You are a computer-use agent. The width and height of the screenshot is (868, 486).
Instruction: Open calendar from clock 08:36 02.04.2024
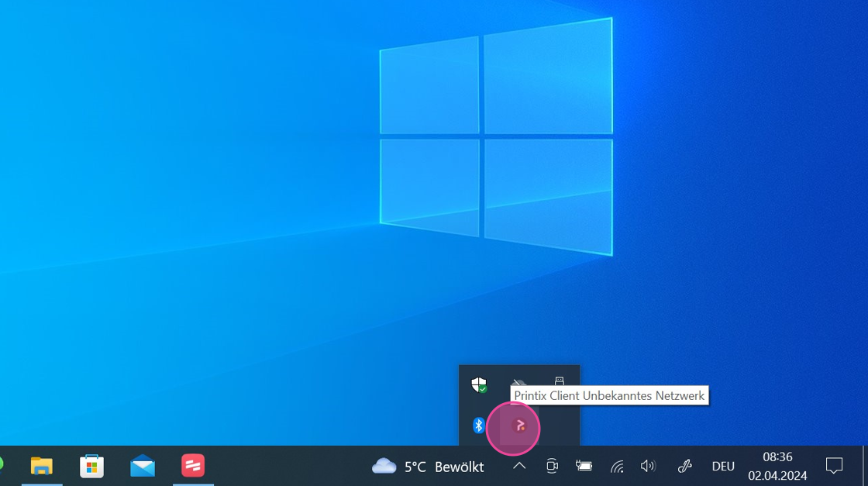[x=778, y=466]
